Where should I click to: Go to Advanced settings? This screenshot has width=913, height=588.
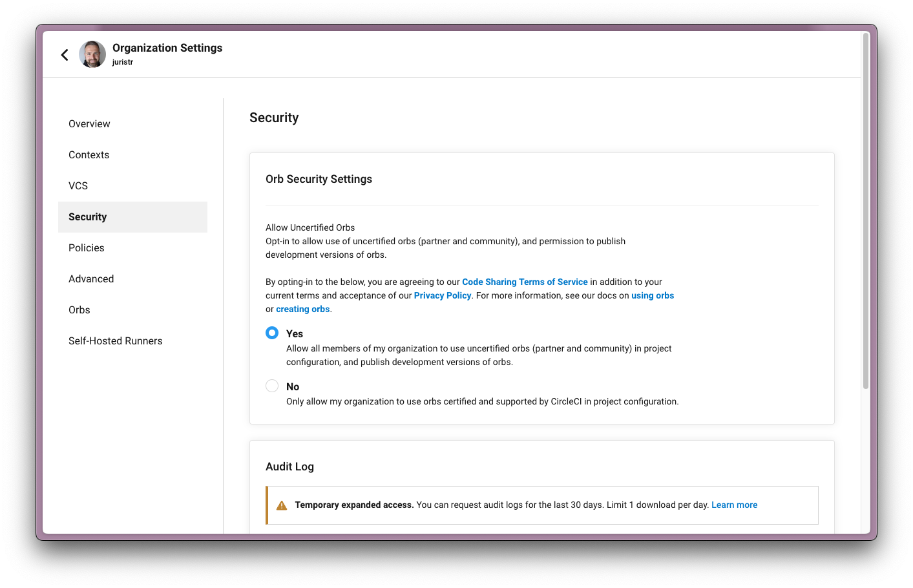point(91,278)
